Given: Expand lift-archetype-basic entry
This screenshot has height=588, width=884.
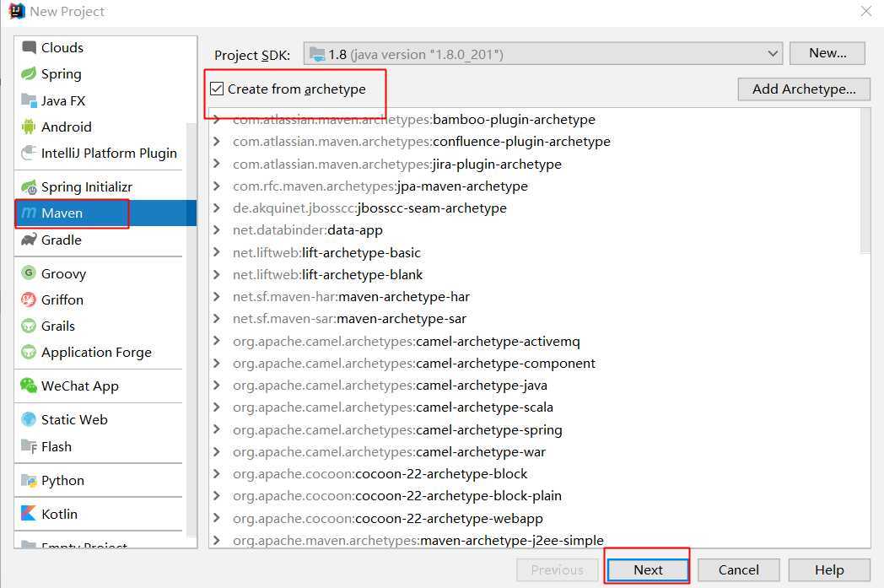Looking at the screenshot, I should [x=217, y=252].
